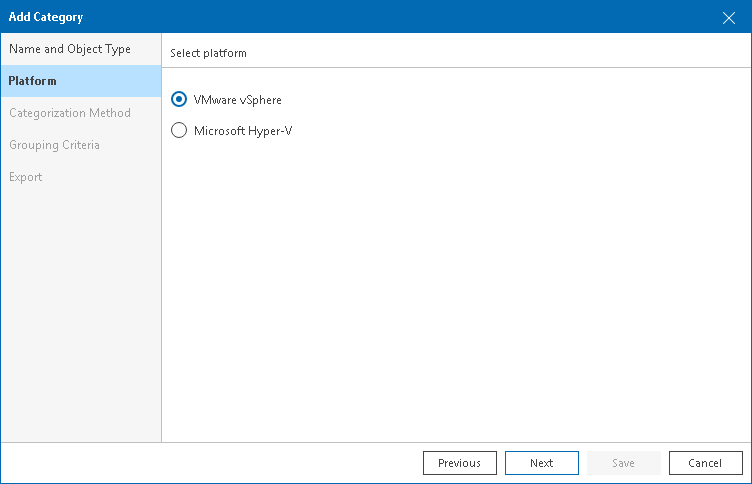752x484 pixels.
Task: Click empty title bar right of Add Category
Action: (400, 17)
